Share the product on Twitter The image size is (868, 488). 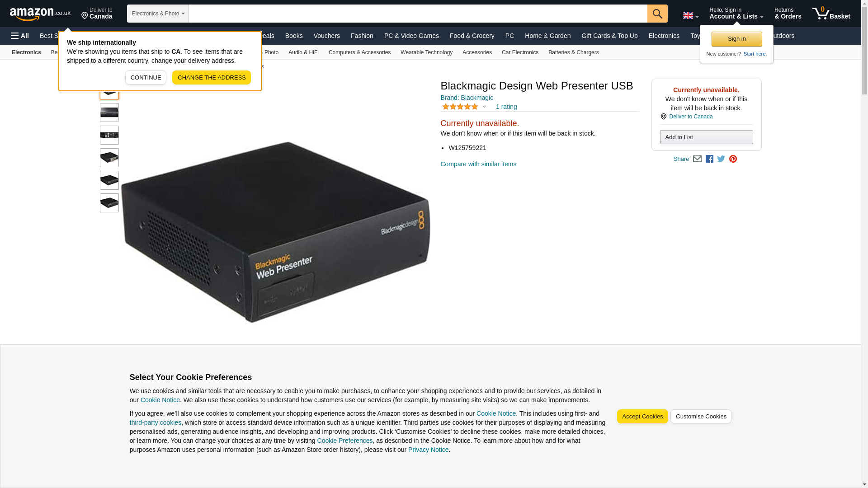pyautogui.click(x=721, y=159)
